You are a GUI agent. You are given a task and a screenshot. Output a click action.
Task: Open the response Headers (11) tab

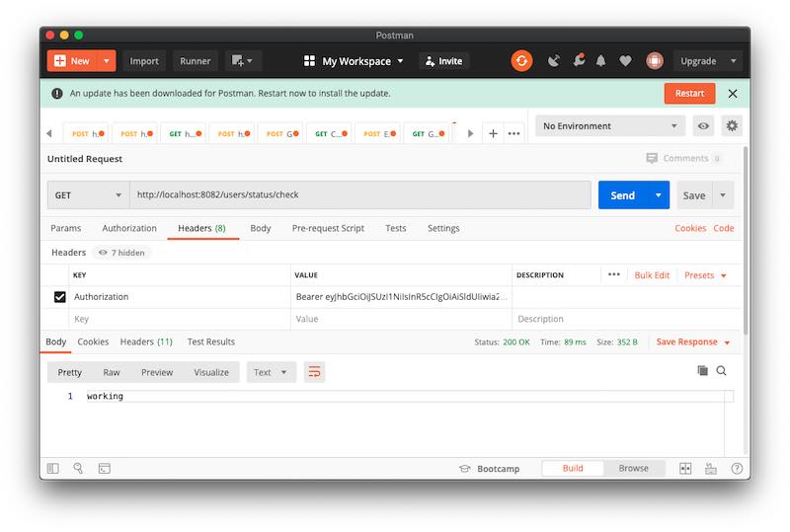pos(146,342)
